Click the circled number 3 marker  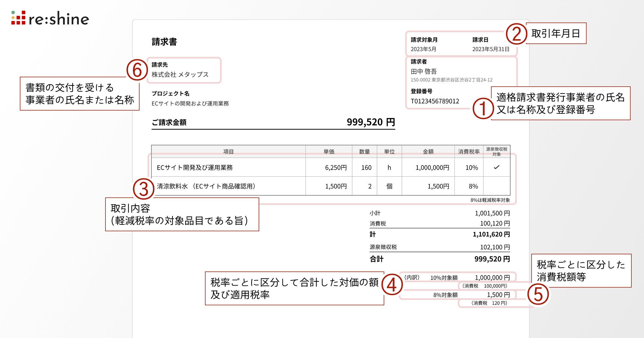[x=144, y=189]
